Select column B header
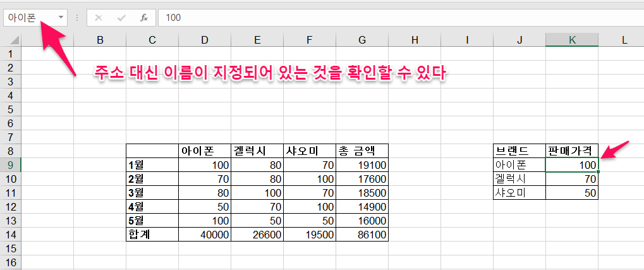 coord(100,40)
